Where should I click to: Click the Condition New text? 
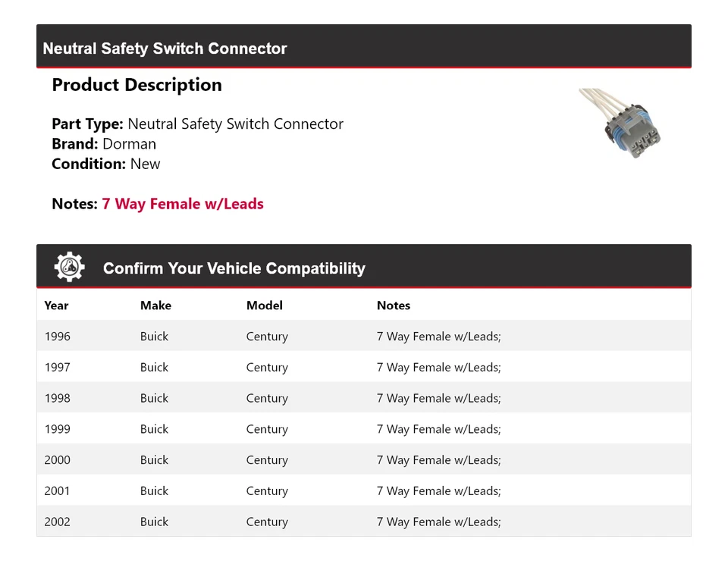106,164
